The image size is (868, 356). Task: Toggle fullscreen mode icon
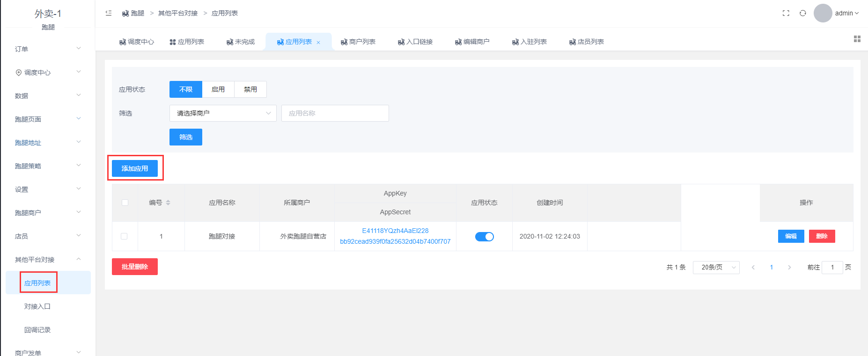pyautogui.click(x=786, y=13)
